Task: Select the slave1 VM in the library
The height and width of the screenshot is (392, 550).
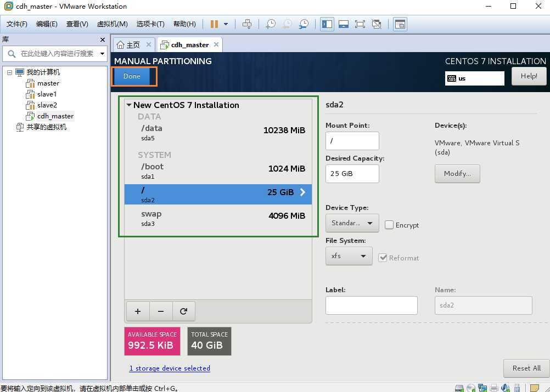Action: click(x=47, y=94)
